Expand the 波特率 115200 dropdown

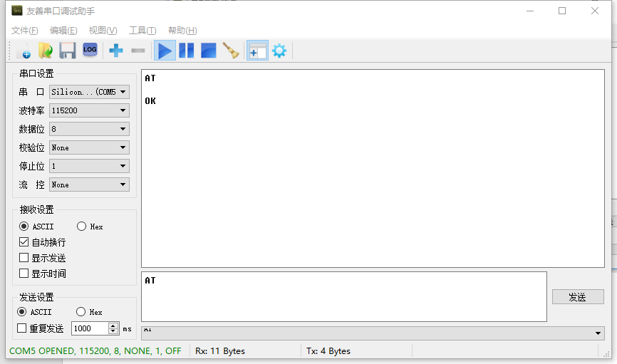coord(89,110)
